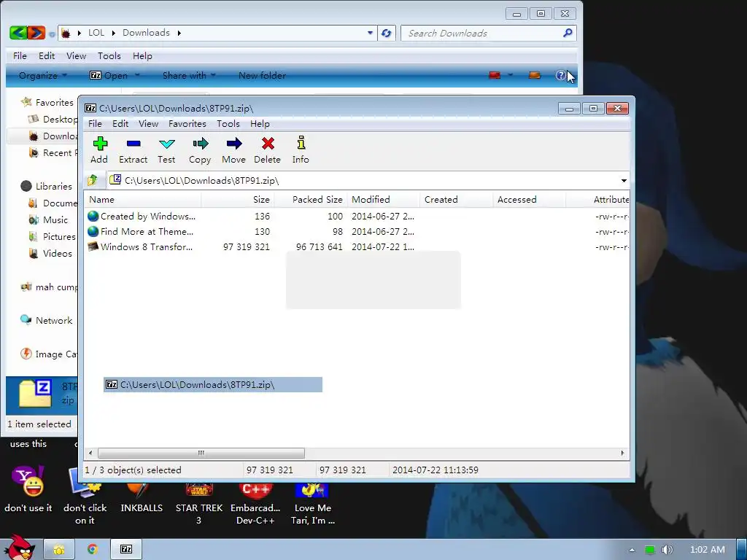Viewport: 747px width, 560px height.
Task: Expand the Open button dropdown arrow
Action: 137,75
